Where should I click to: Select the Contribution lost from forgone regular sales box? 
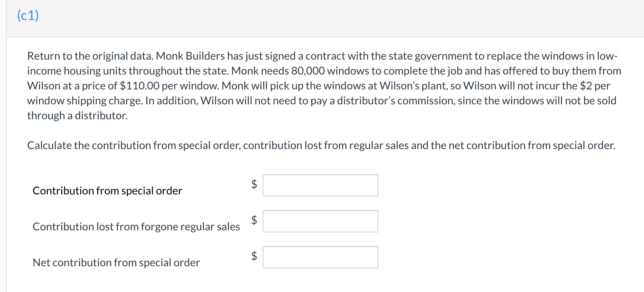[x=320, y=221]
